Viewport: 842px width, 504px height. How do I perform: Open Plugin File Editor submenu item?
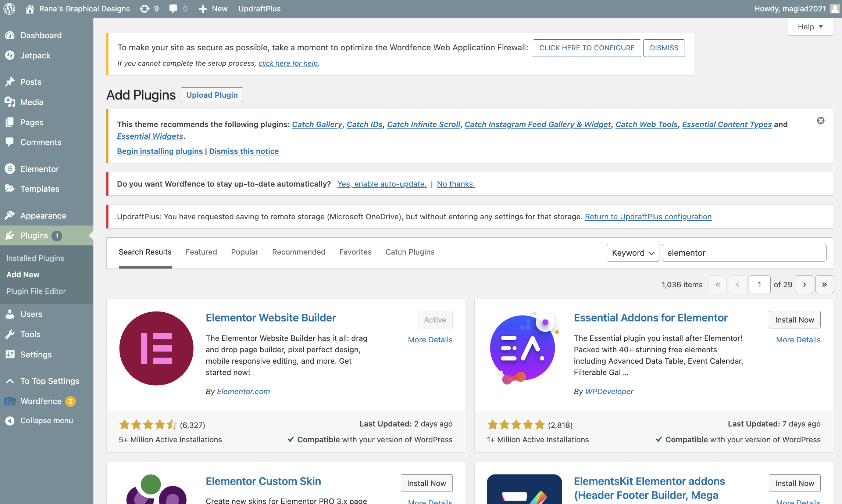pyautogui.click(x=36, y=291)
